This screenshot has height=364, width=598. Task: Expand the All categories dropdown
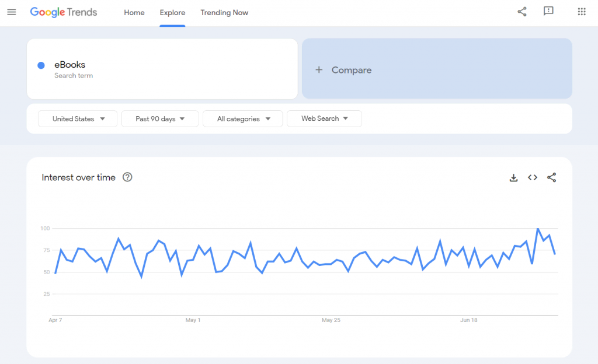243,119
